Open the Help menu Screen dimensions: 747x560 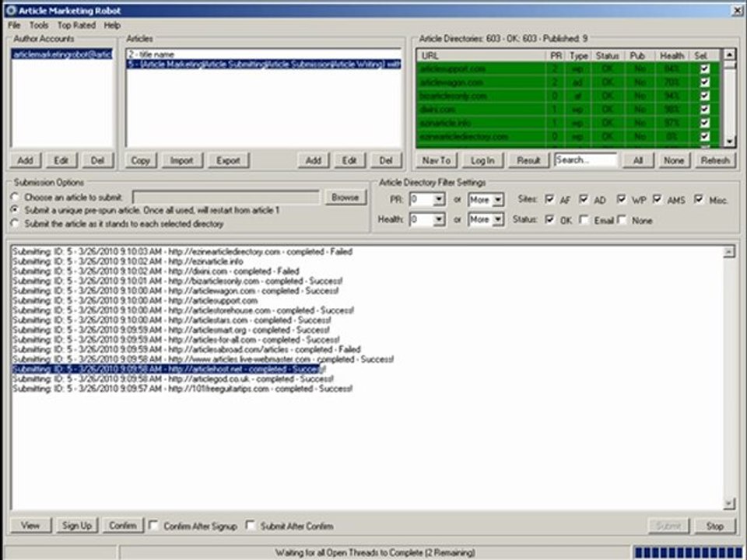(x=112, y=25)
